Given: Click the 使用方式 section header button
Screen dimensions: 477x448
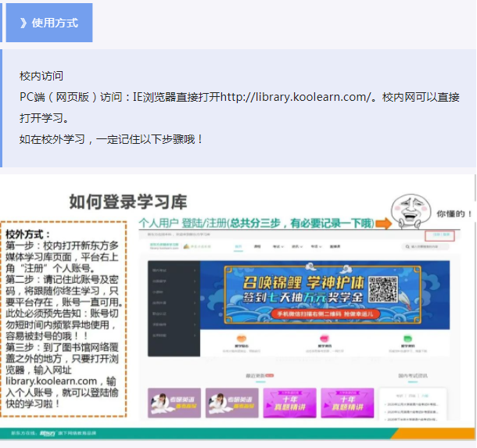Looking at the screenshot, I should point(48,23).
